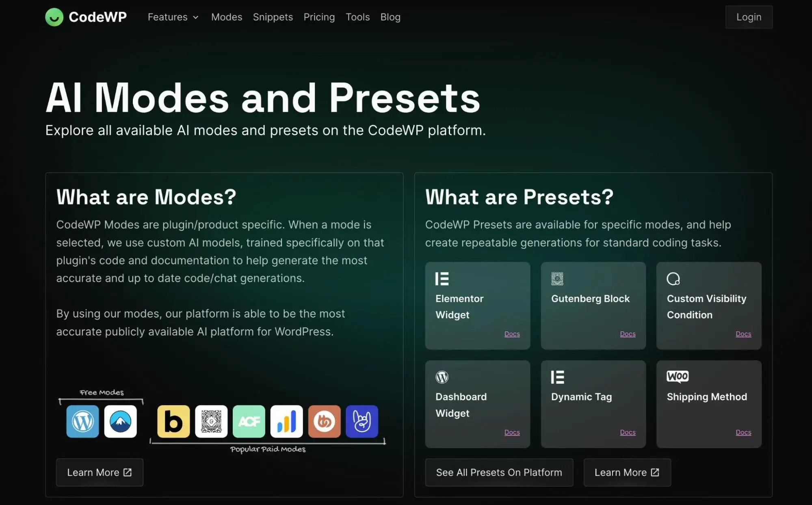Screen dimensions: 812x505
Task: Select the blue mountain free mode icon
Action: point(120,421)
